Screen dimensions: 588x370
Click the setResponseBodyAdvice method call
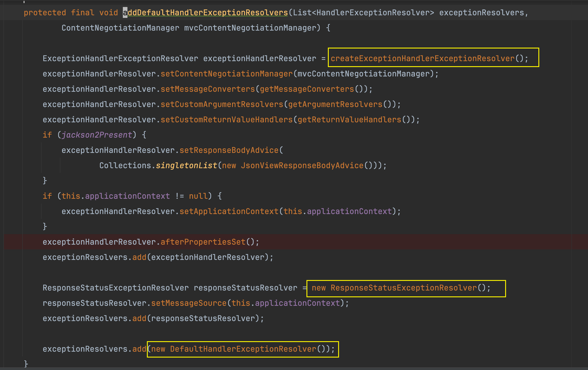point(229,150)
